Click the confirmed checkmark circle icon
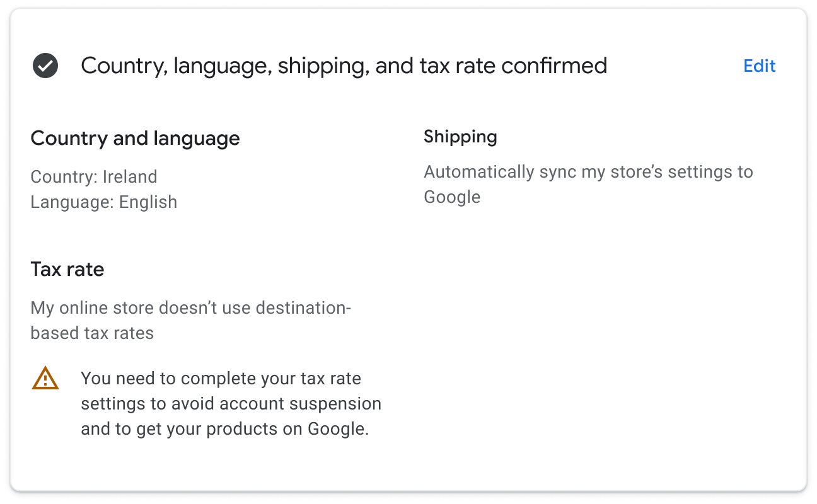817x504 pixels. [x=45, y=66]
